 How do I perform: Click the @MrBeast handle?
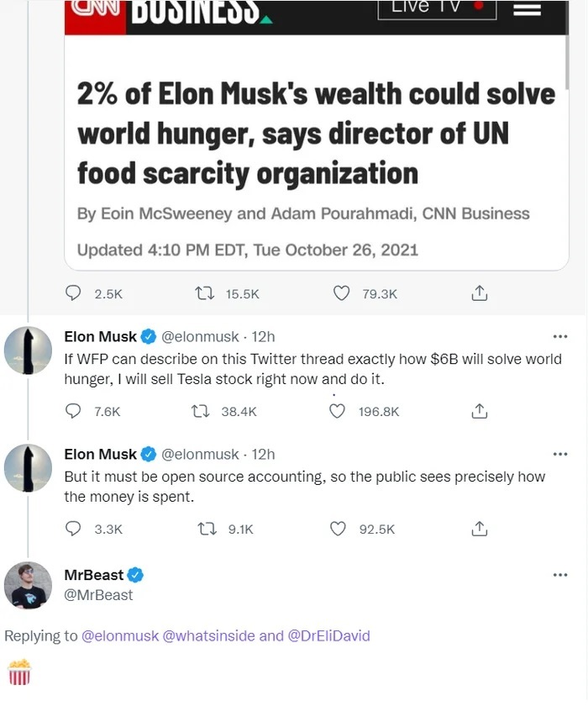(x=99, y=595)
